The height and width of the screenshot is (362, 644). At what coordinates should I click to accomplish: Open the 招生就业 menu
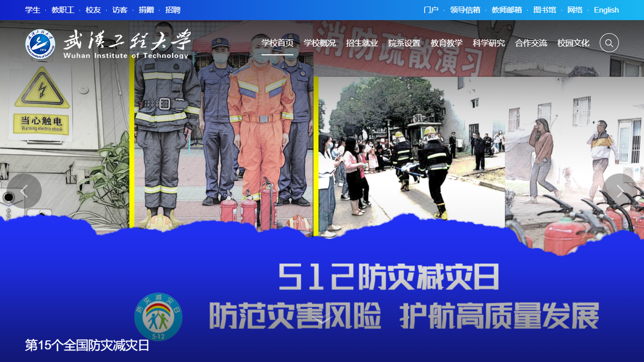pos(362,43)
